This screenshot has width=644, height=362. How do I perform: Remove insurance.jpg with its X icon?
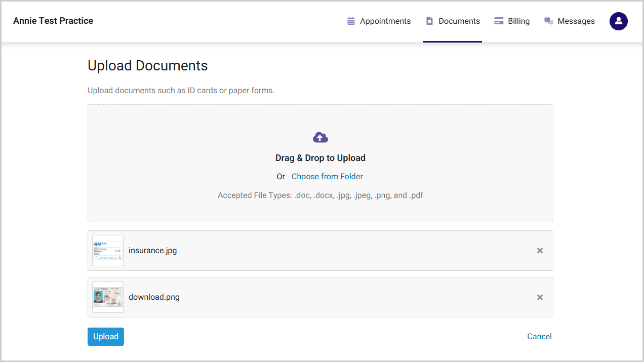point(540,251)
